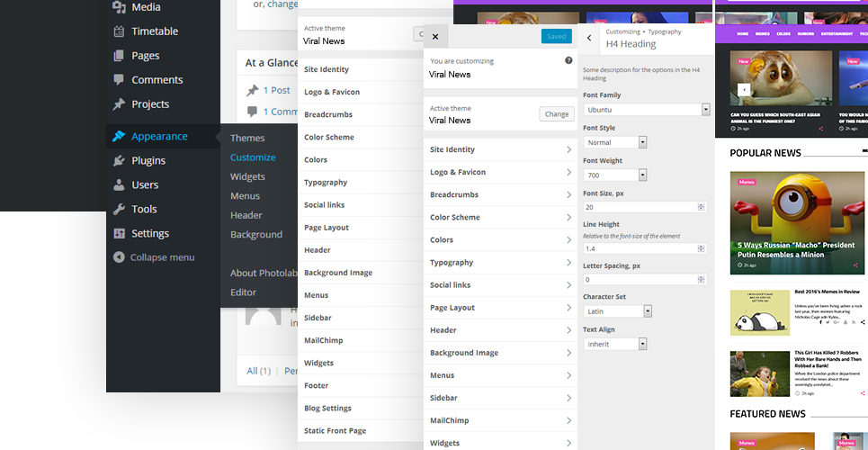The height and width of the screenshot is (450, 868).
Task: Click the help question mark icon
Action: pyautogui.click(x=568, y=60)
